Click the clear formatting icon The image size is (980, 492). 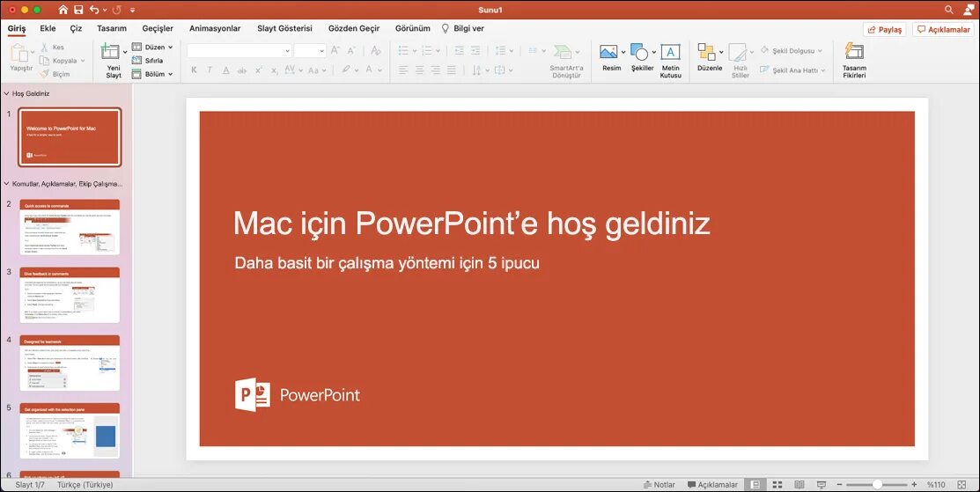(x=376, y=50)
